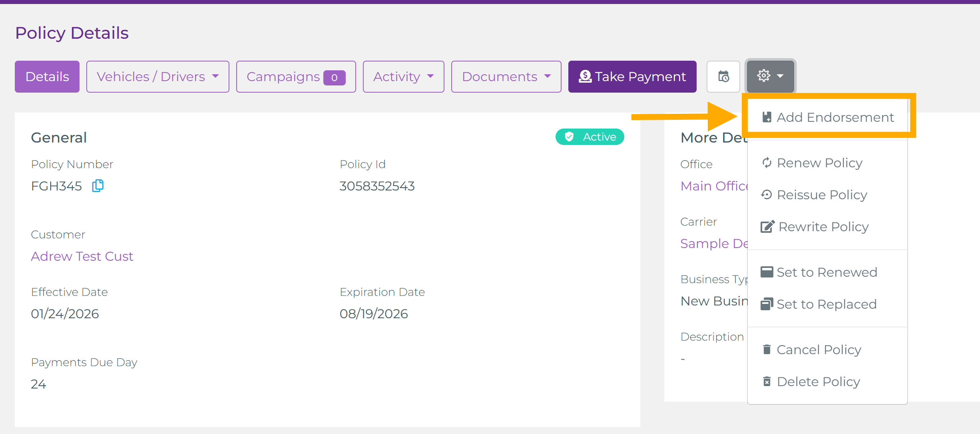The image size is (980, 434).
Task: Open customer Adrew Test Cust link
Action: pyautogui.click(x=82, y=256)
